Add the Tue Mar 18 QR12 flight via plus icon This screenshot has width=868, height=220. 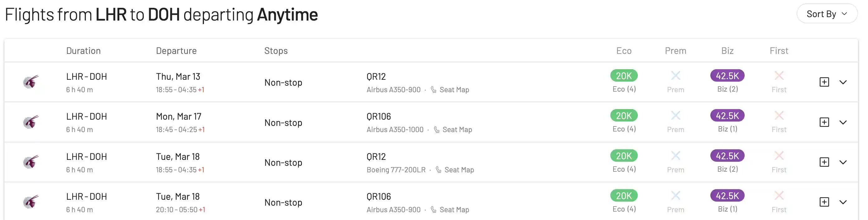click(x=824, y=162)
